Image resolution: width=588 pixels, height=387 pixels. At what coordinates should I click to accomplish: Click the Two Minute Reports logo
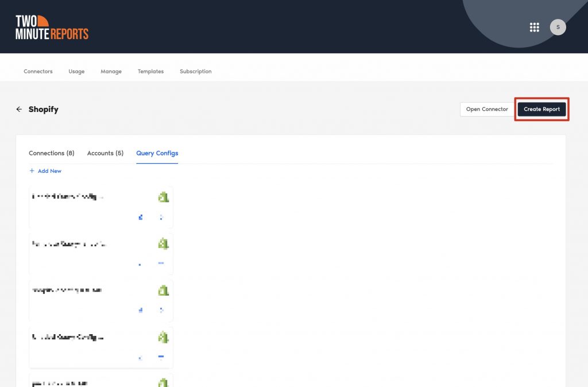[x=52, y=27]
